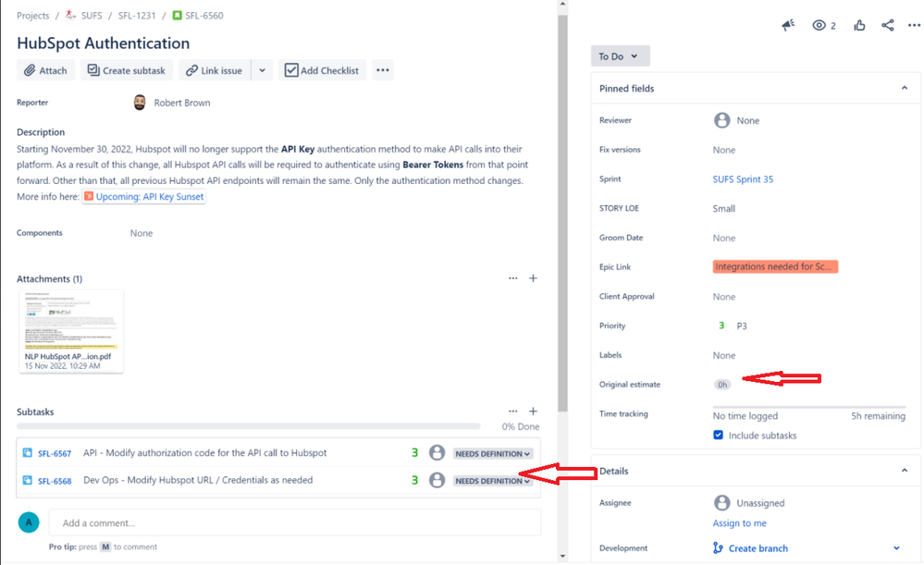The image size is (924, 565).
Task: Click the Unassigned assignee field
Action: tap(749, 502)
